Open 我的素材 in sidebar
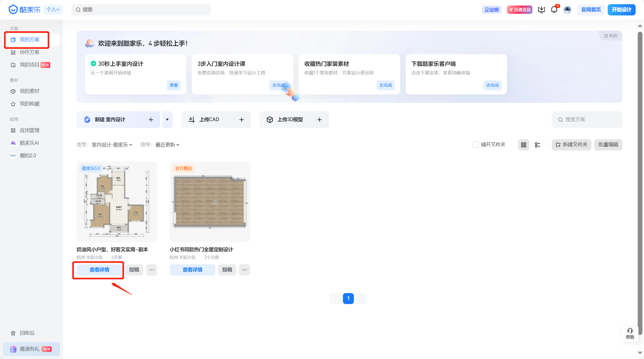This screenshot has height=359, width=644. pos(32,91)
